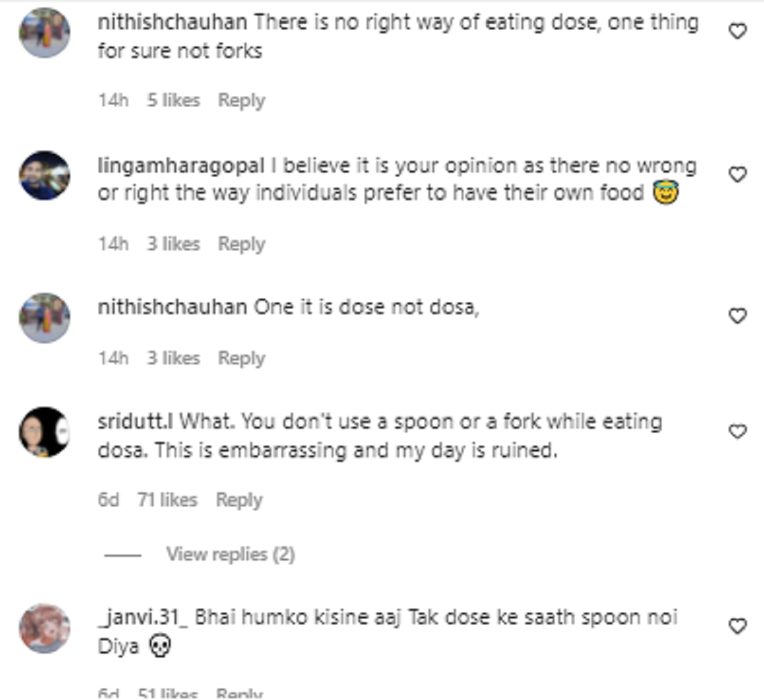Image resolution: width=764 pixels, height=700 pixels.
Task: View the 71 likes on sridutt.l's comment
Action: pos(167,500)
